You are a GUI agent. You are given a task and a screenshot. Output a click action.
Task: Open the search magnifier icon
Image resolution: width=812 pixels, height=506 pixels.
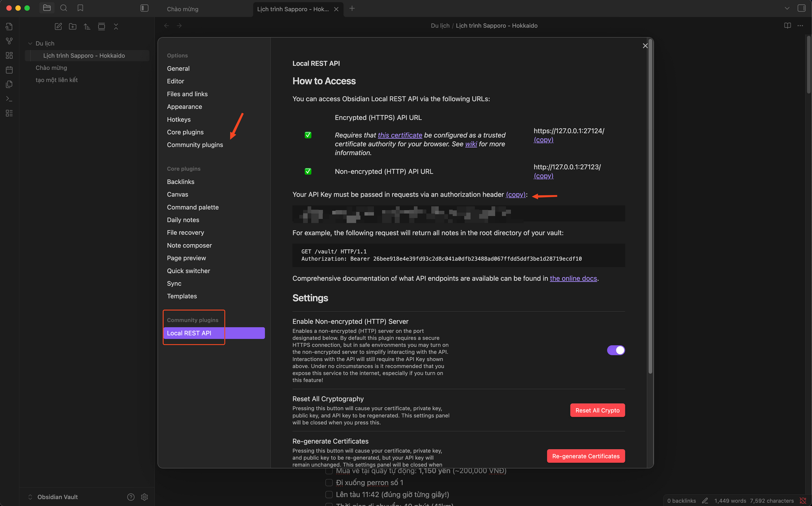pyautogui.click(x=64, y=8)
